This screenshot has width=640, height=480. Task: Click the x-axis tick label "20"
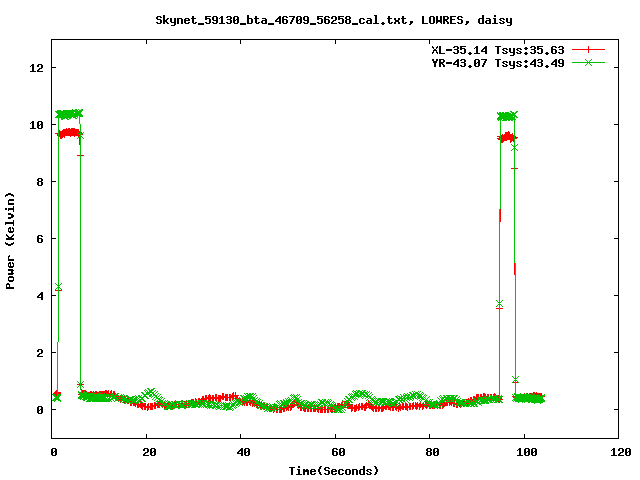click(x=149, y=452)
